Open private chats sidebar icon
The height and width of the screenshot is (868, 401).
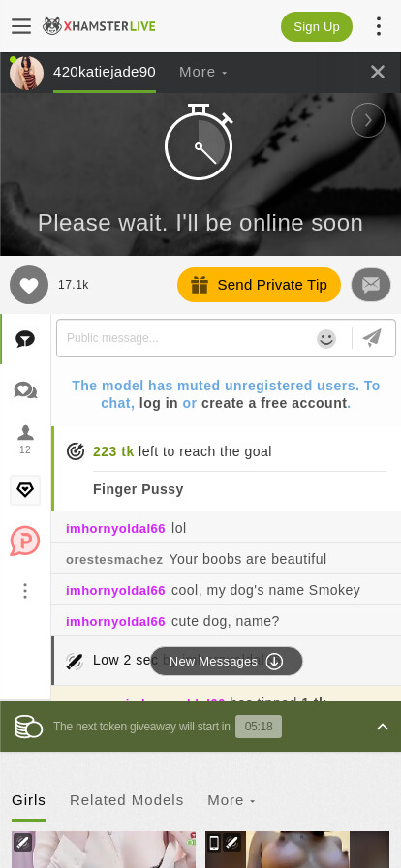[x=25, y=390]
